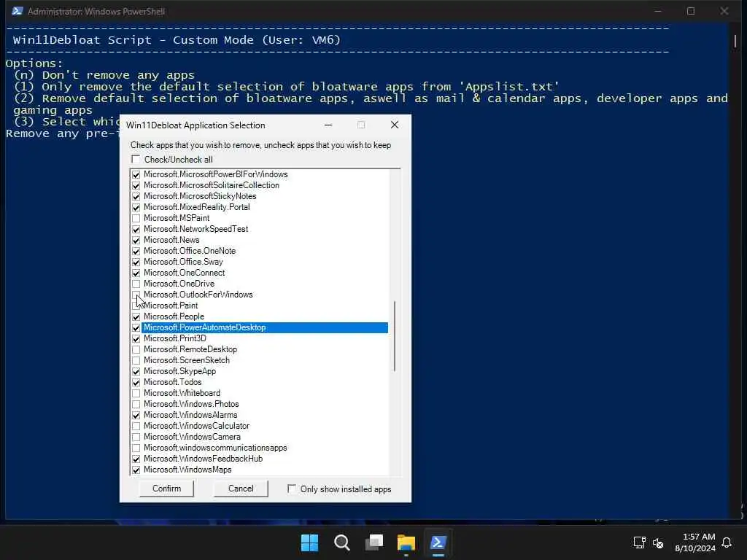Check the Microsoft.RemoteDesktop checkbox
This screenshot has height=560, width=747.
pos(136,350)
